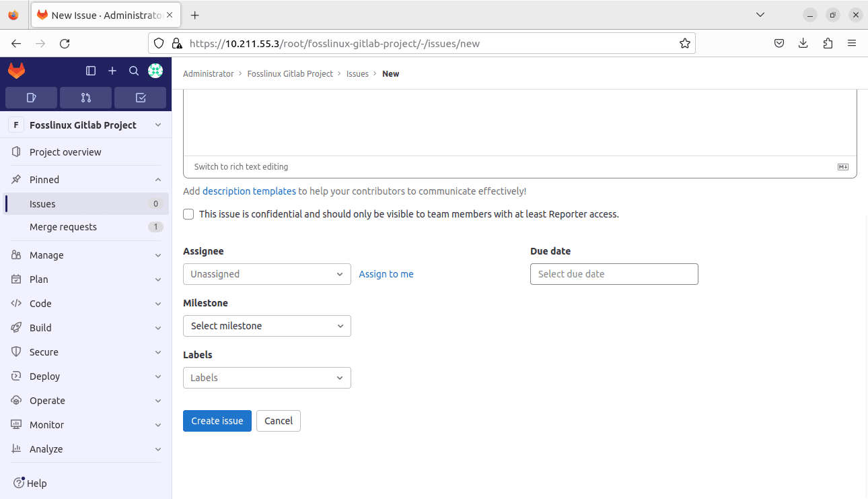The height and width of the screenshot is (499, 868).
Task: Click the Markdown icon in the description editor
Action: 843,167
